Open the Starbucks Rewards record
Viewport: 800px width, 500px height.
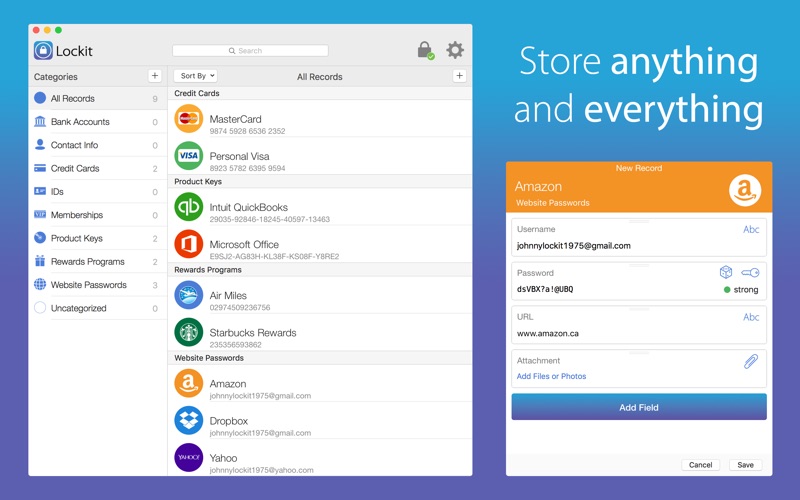coord(319,332)
